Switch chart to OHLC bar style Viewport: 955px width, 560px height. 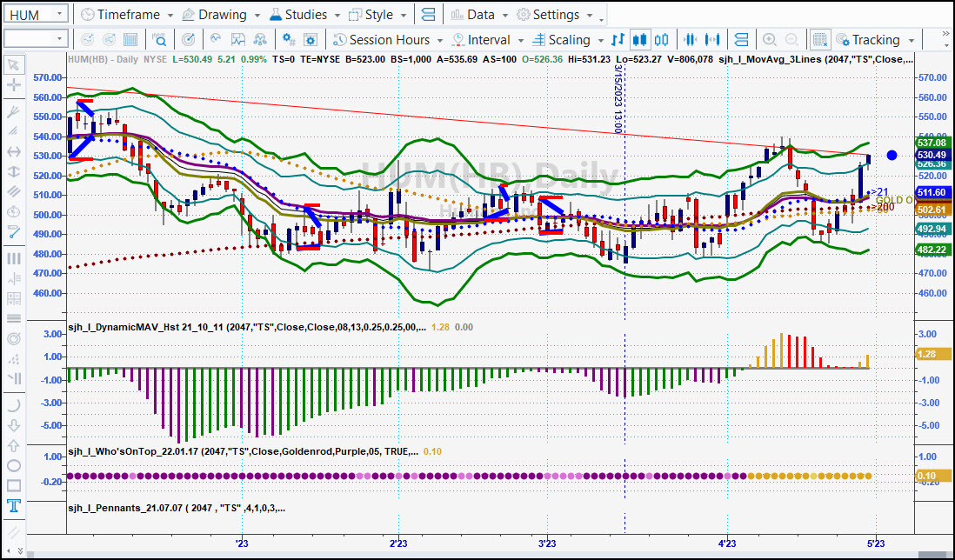[618, 40]
